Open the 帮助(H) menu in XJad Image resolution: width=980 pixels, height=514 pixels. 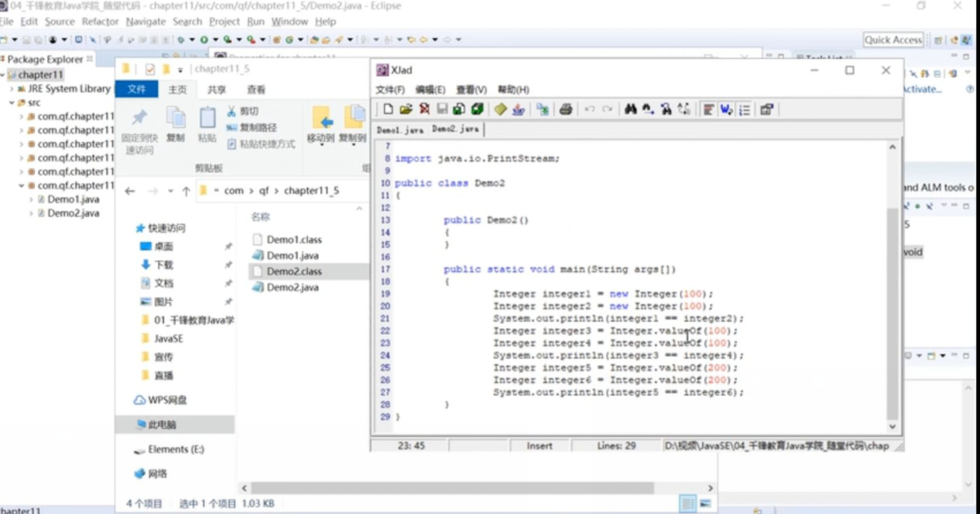[513, 90]
